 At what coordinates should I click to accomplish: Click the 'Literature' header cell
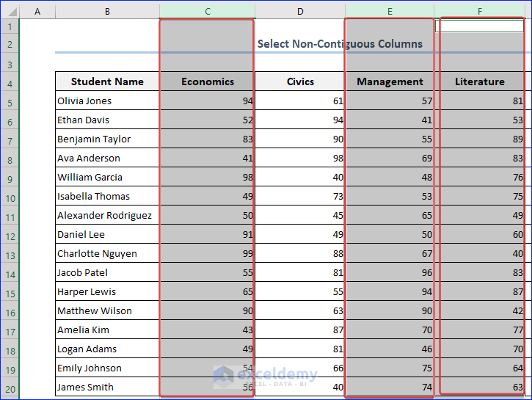pos(479,81)
